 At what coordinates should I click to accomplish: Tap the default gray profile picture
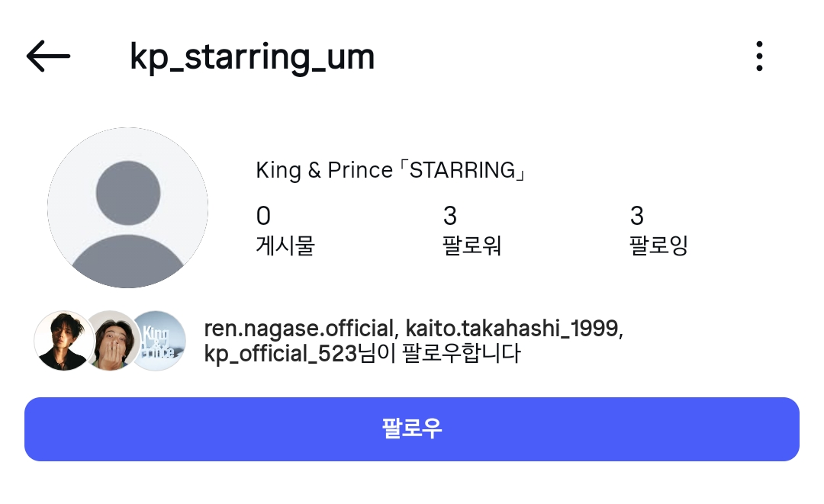point(127,207)
